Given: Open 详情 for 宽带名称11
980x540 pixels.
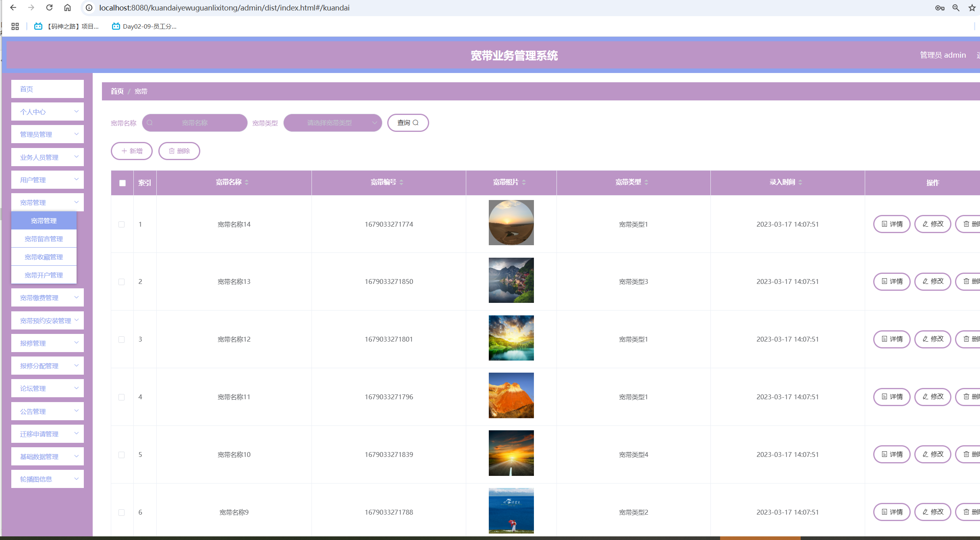Looking at the screenshot, I should [892, 396].
